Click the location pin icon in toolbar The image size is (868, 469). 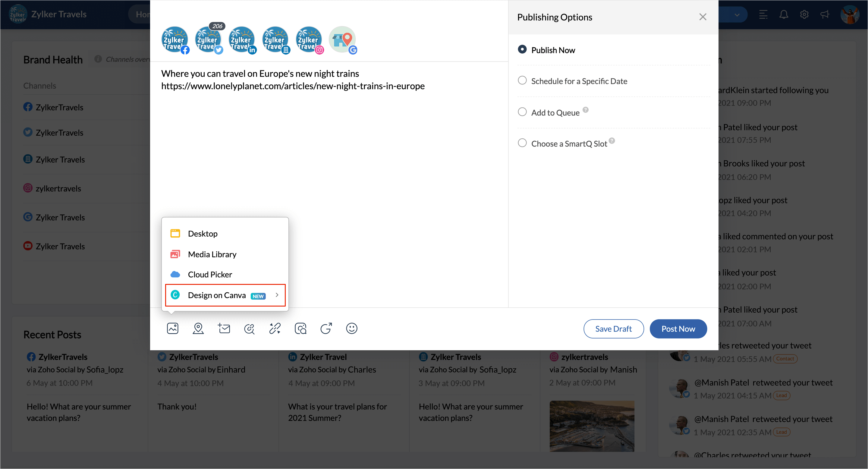[x=198, y=328]
